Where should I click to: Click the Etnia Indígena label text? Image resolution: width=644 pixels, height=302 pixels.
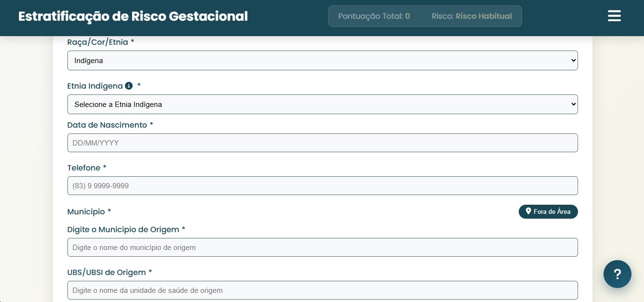95,86
